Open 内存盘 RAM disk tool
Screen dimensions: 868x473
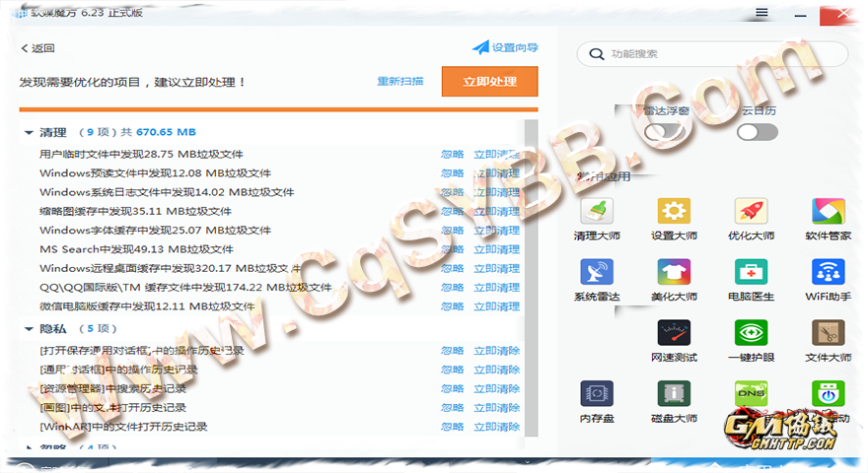(x=597, y=402)
